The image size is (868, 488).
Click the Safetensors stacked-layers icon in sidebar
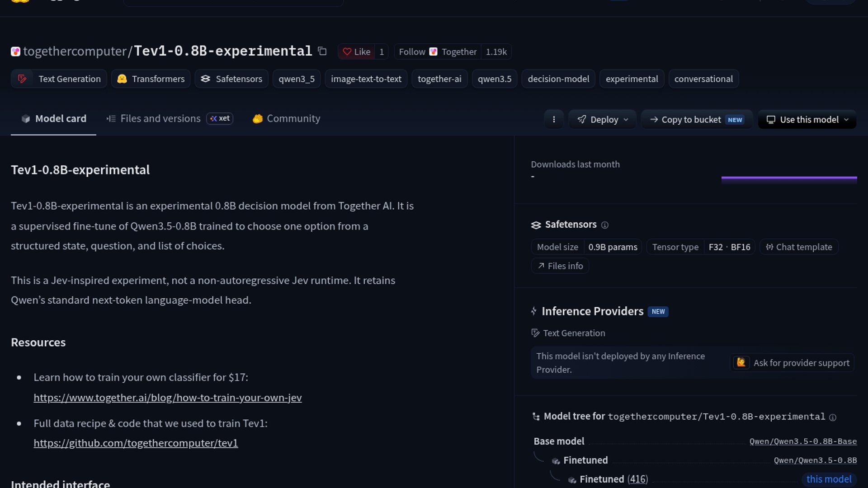click(536, 225)
